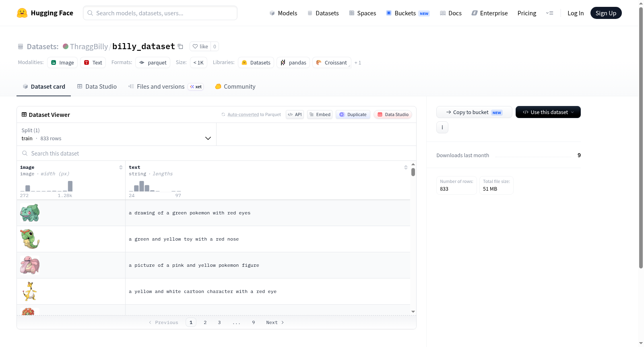
Task: Click the Copy to bucket button
Action: coord(474,112)
